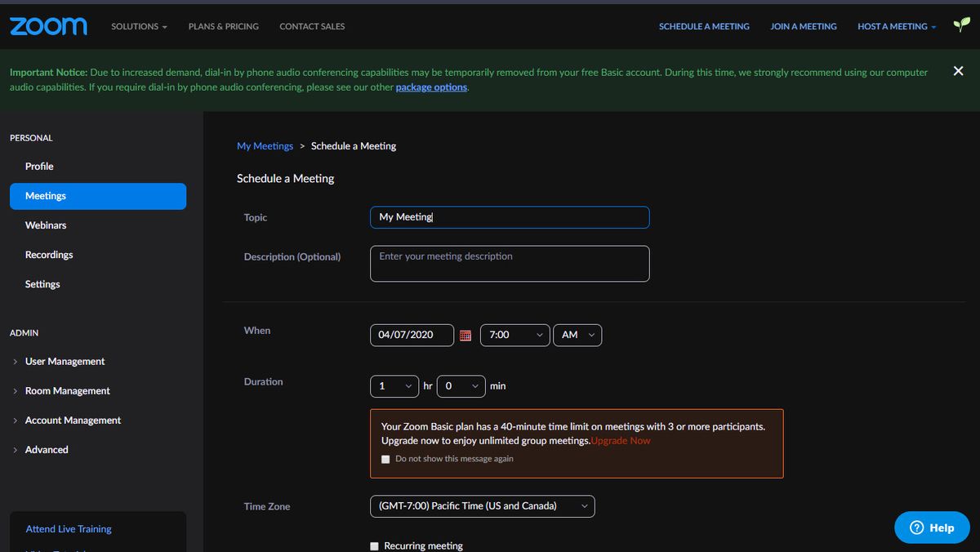Click the Zoom logo
The image size is (980, 552).
tap(48, 26)
